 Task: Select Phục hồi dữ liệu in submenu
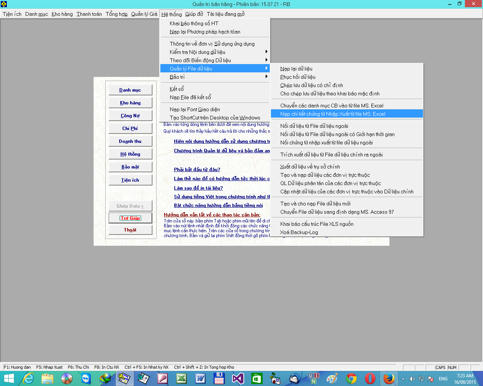(x=347, y=77)
